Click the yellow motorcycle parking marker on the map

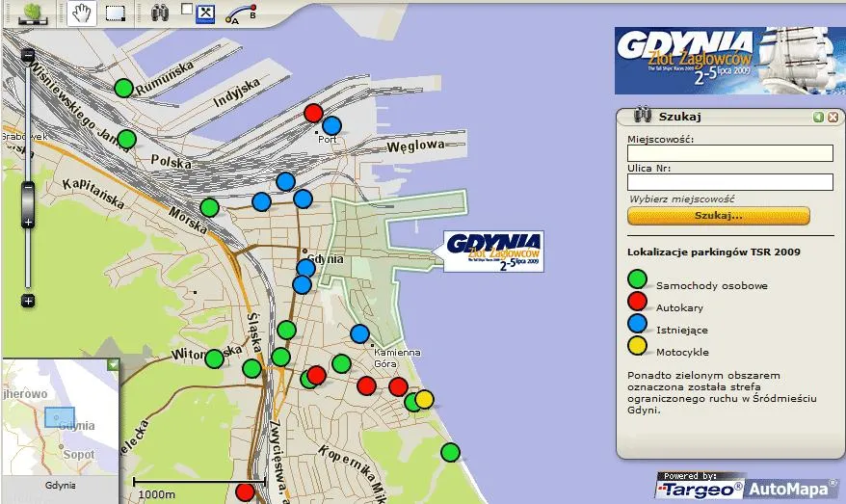(x=424, y=399)
